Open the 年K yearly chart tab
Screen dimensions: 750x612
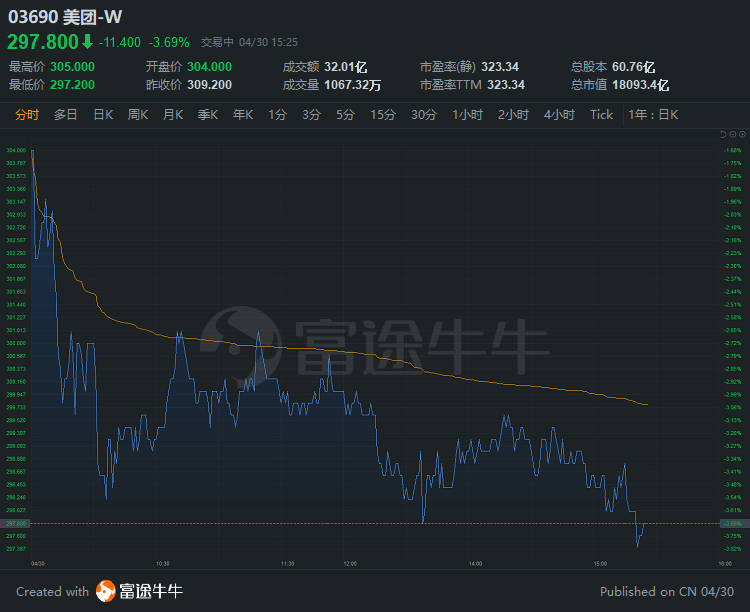(243, 115)
